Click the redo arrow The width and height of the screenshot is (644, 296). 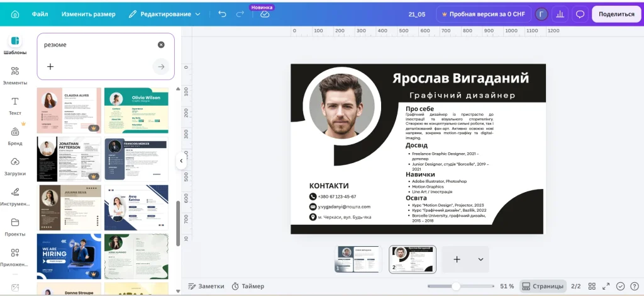pyautogui.click(x=240, y=14)
